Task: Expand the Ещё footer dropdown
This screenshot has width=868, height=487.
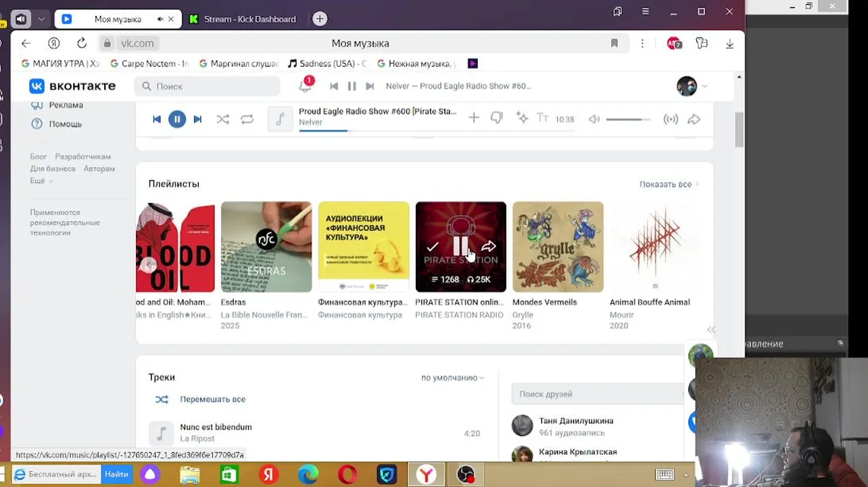Action: (41, 181)
